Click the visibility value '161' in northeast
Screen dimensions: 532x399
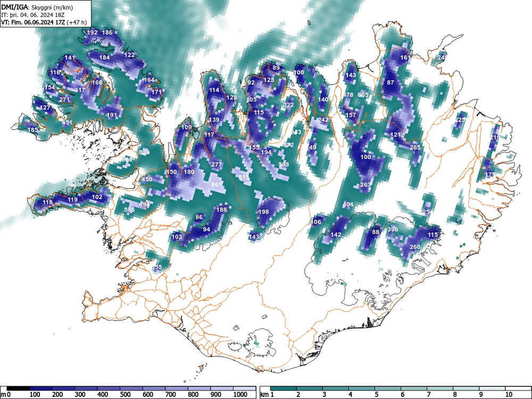coord(405,57)
